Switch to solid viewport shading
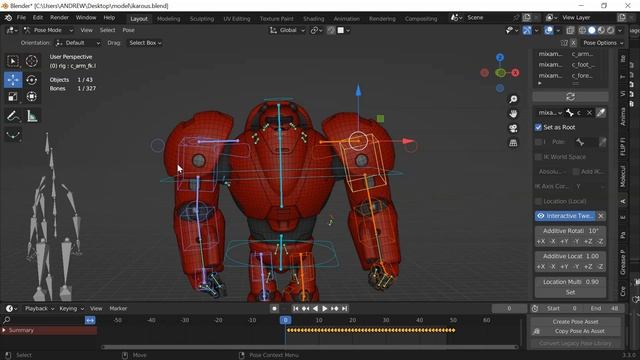 [592, 30]
